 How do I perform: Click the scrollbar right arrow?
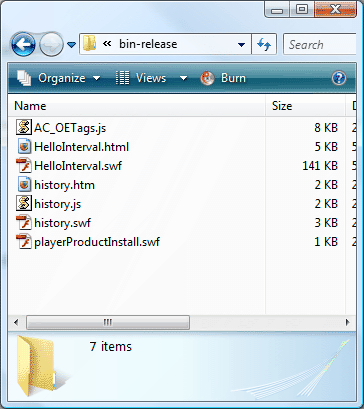click(x=348, y=322)
